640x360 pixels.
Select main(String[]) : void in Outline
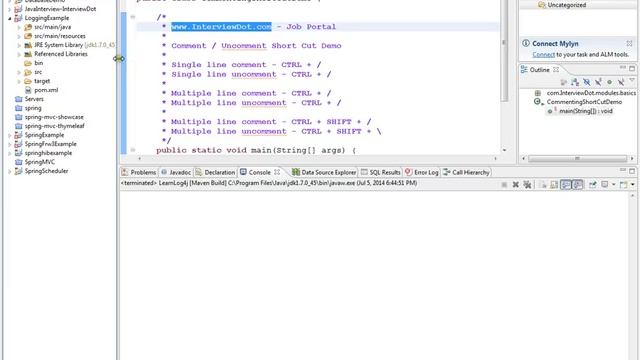580,111
